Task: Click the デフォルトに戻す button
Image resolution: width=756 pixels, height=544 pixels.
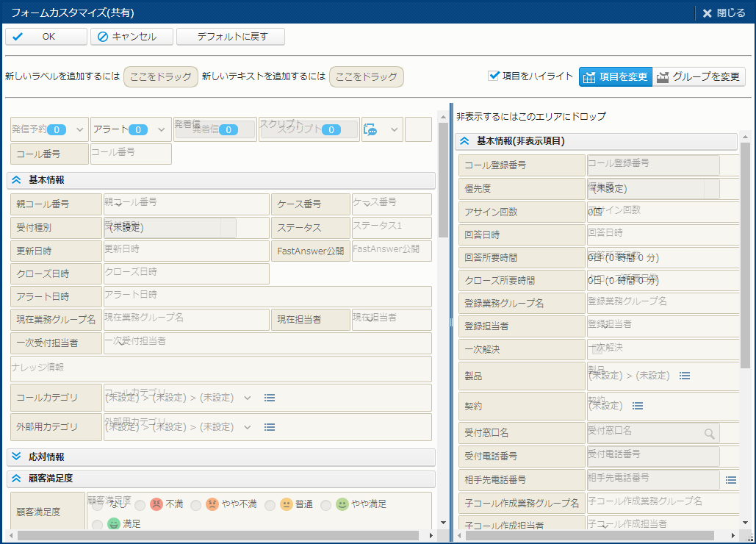Action: pyautogui.click(x=231, y=37)
